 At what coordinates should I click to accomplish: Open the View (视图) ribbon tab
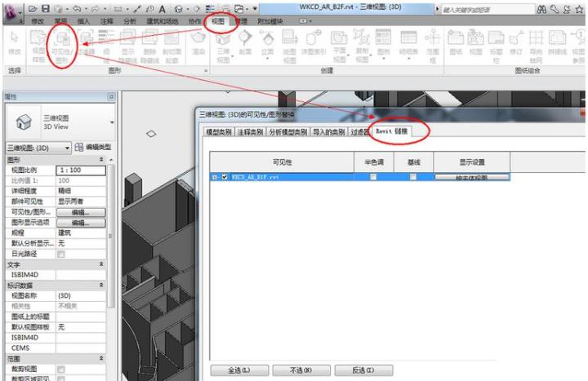[218, 20]
